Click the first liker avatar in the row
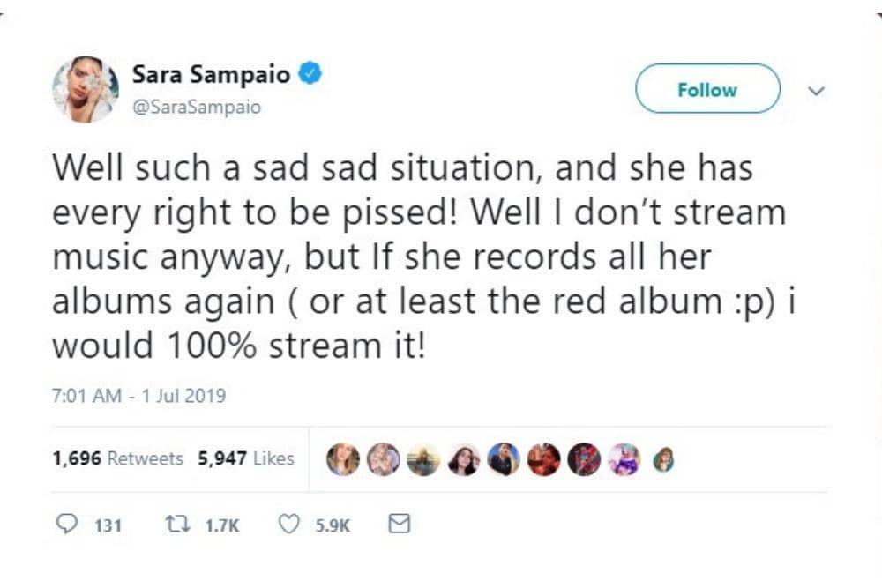 pos(342,458)
